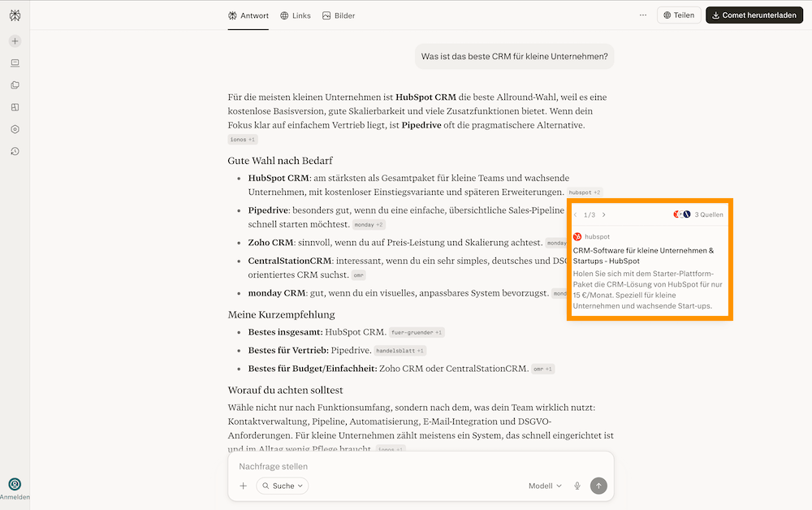Viewport: 812px width, 510px height.
Task: Click the bold 'HubSpot CRM' bullet label
Action: pos(279,178)
